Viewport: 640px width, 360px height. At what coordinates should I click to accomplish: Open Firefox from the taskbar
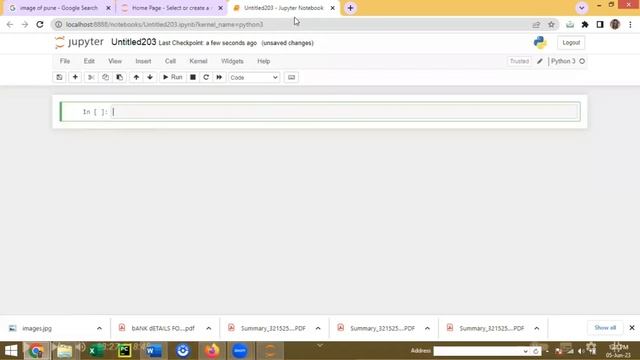pos(211,351)
